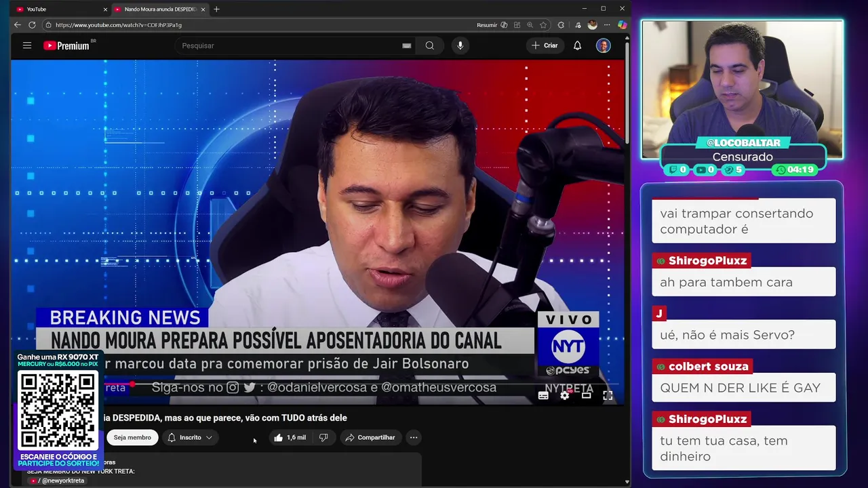Switch to theater mode in player
This screenshot has width=868, height=488.
click(587, 395)
